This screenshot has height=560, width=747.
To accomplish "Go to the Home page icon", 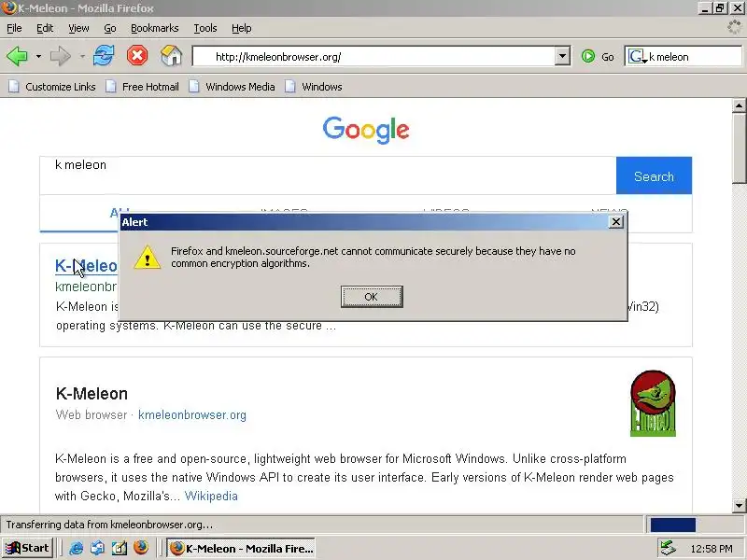I will tap(171, 56).
